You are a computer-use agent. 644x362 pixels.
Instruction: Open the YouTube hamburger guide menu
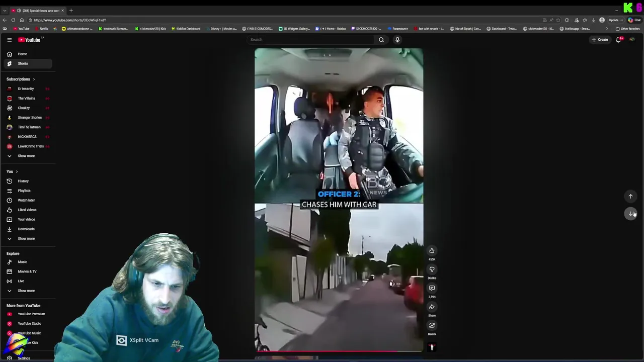coord(9,40)
